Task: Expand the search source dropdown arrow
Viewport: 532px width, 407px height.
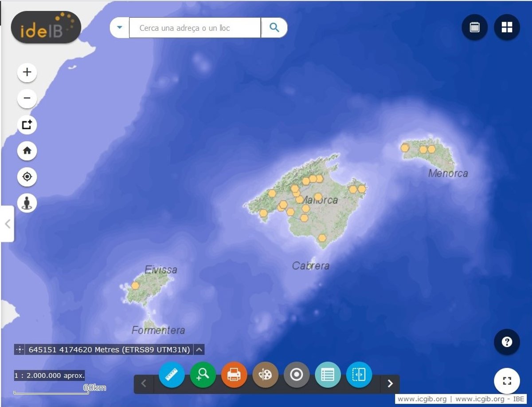Action: (x=119, y=28)
